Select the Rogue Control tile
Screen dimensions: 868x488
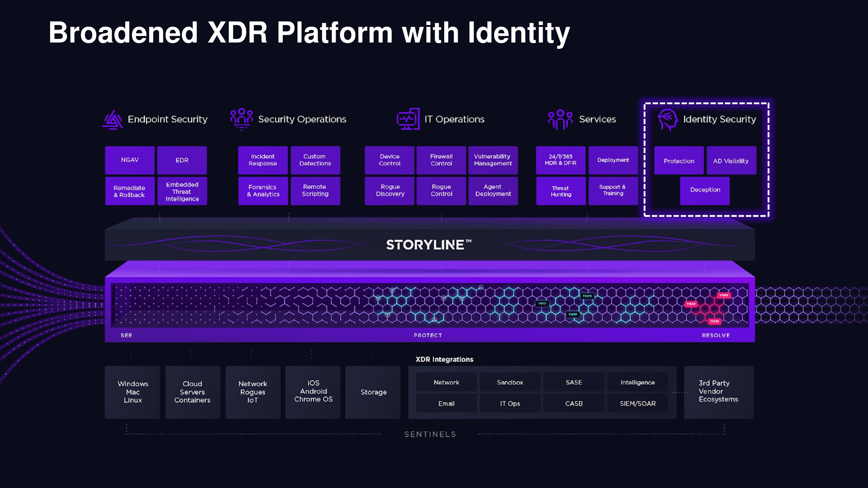(441, 191)
